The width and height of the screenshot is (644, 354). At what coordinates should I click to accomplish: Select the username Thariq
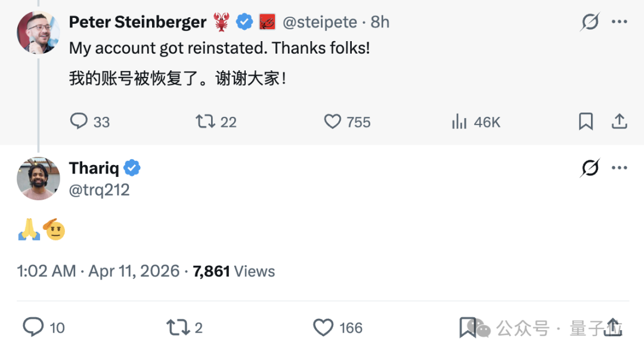click(93, 168)
